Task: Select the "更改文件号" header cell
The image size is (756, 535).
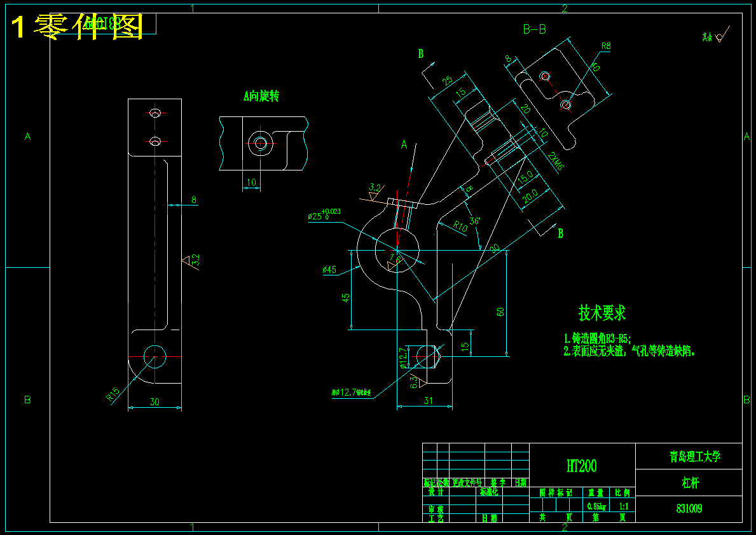Action: tap(467, 483)
